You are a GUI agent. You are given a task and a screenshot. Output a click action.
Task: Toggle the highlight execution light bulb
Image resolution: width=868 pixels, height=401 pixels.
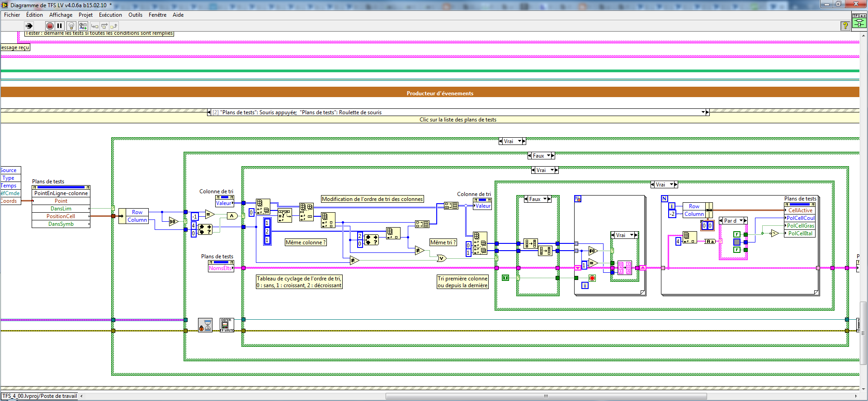[71, 26]
